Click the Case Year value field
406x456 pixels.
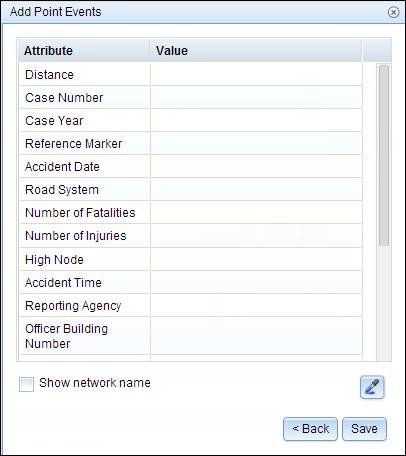point(257,121)
